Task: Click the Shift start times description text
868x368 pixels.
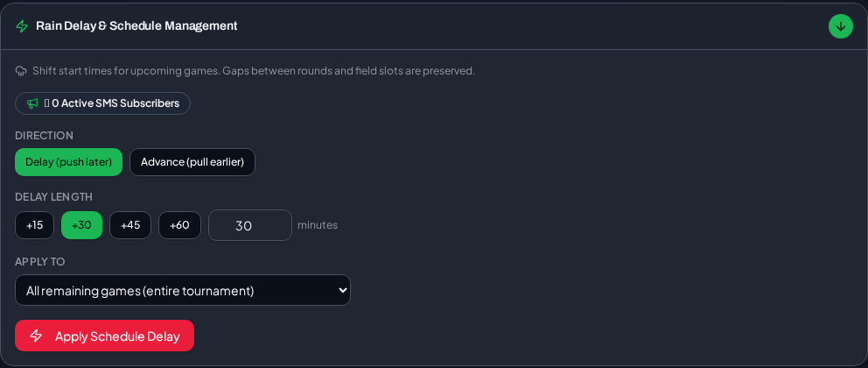Action: 254,71
